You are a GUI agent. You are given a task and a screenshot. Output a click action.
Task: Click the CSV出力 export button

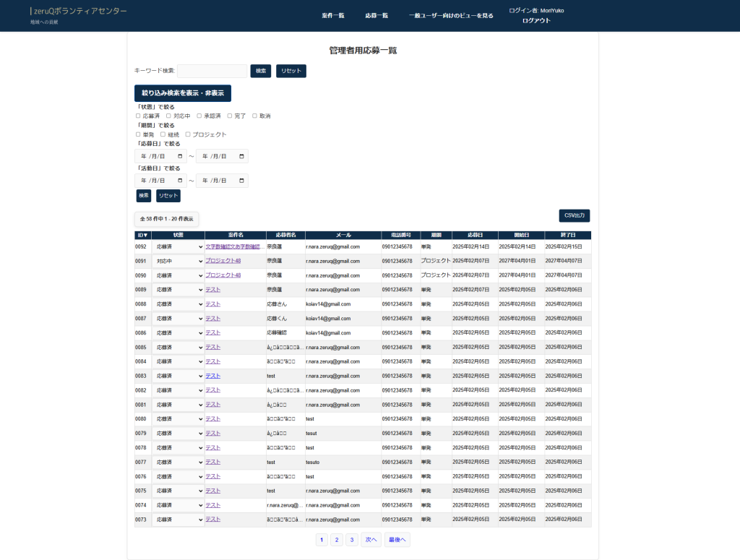[x=574, y=215]
